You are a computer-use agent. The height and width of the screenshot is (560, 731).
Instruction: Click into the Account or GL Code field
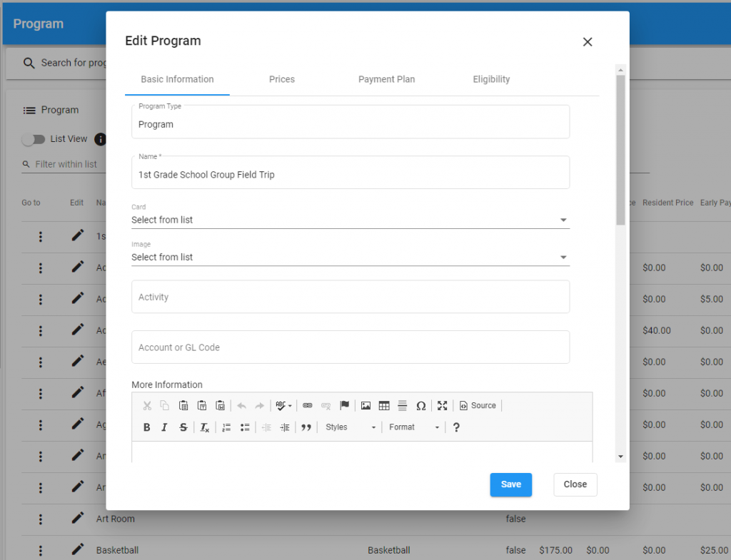[x=350, y=347]
